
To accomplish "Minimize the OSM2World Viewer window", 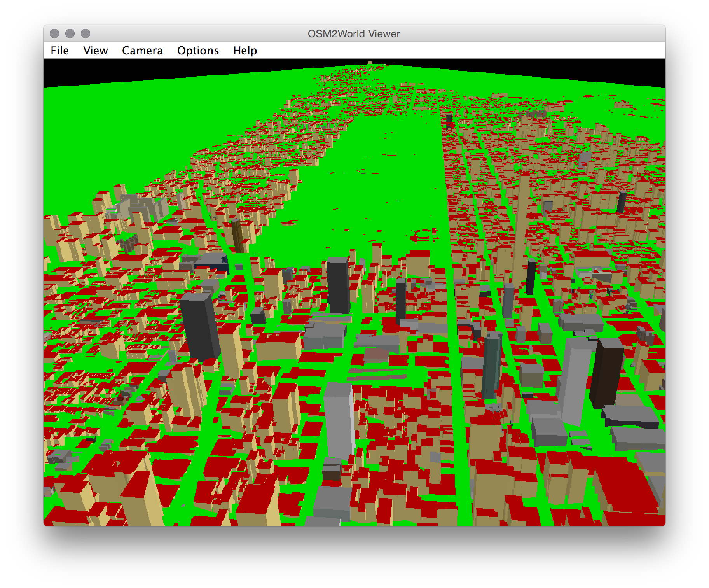I will tap(70, 33).
